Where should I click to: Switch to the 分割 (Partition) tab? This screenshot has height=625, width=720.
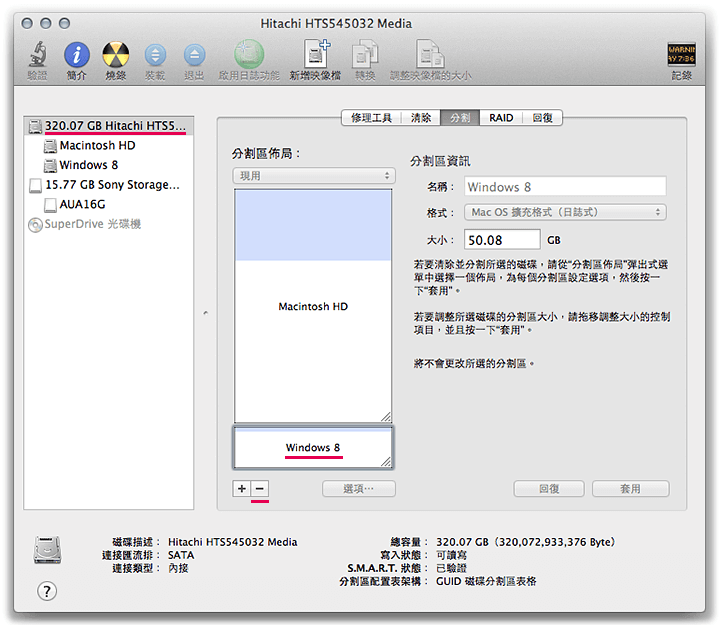(460, 118)
